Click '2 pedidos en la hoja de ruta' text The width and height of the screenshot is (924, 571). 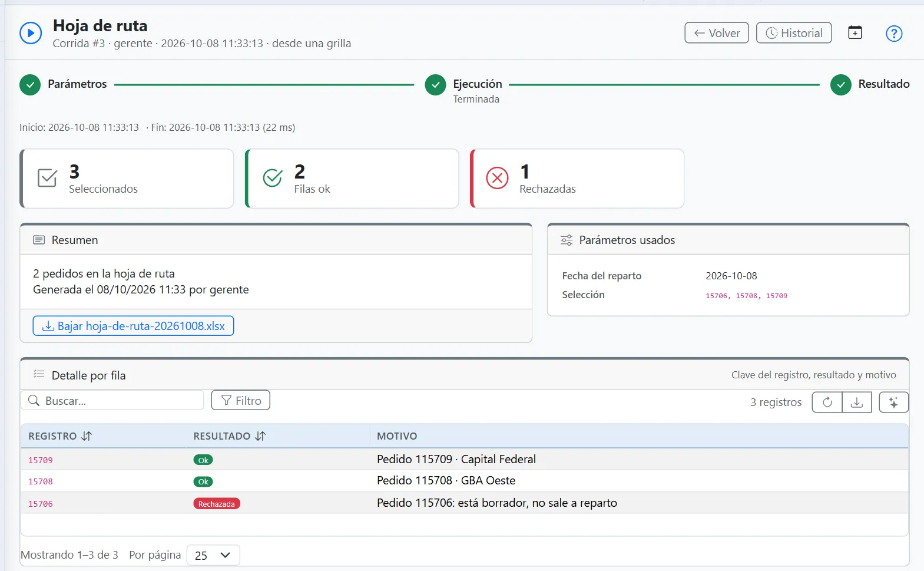[x=104, y=273]
